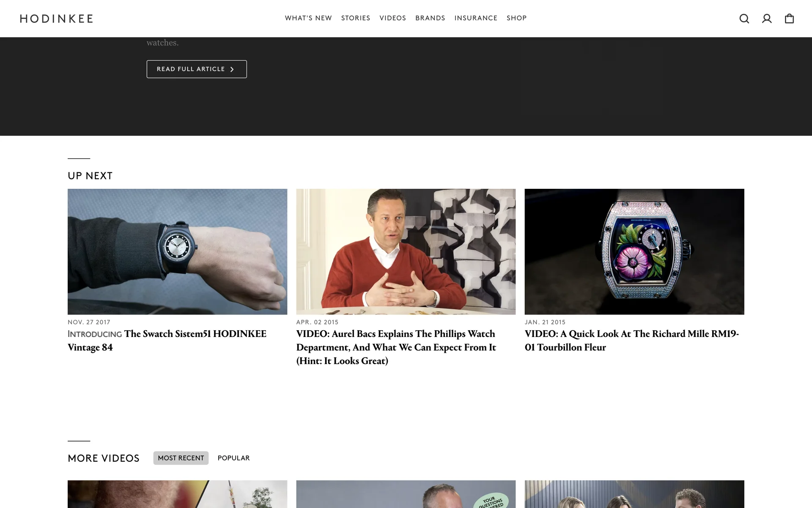Open Swatch Sistem51 wrist photo thumbnail
The image size is (812, 508).
[x=177, y=251]
